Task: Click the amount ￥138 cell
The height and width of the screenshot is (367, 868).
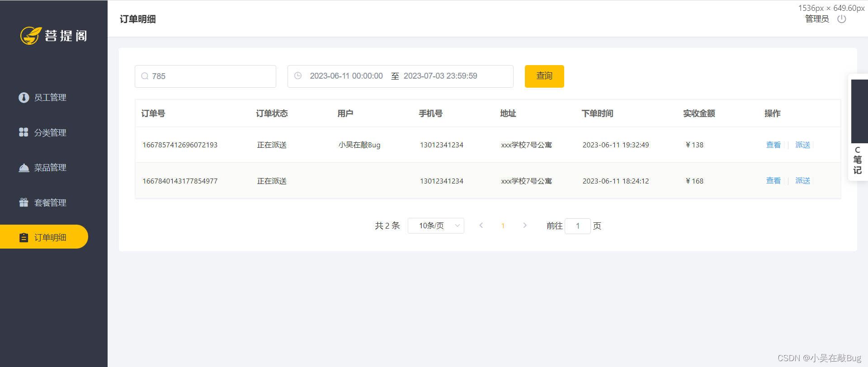Action: click(694, 145)
